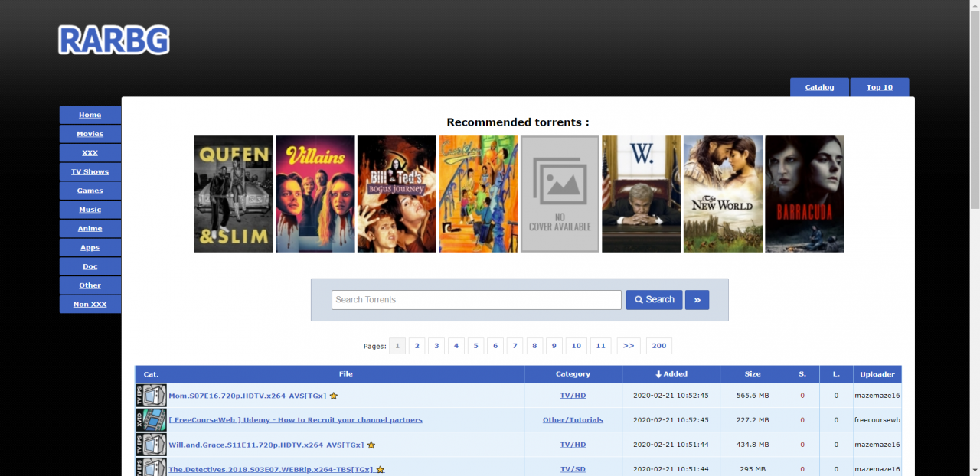The image size is (980, 476).
Task: Click the star icon next to Will.and.Grace
Action: tap(371, 445)
